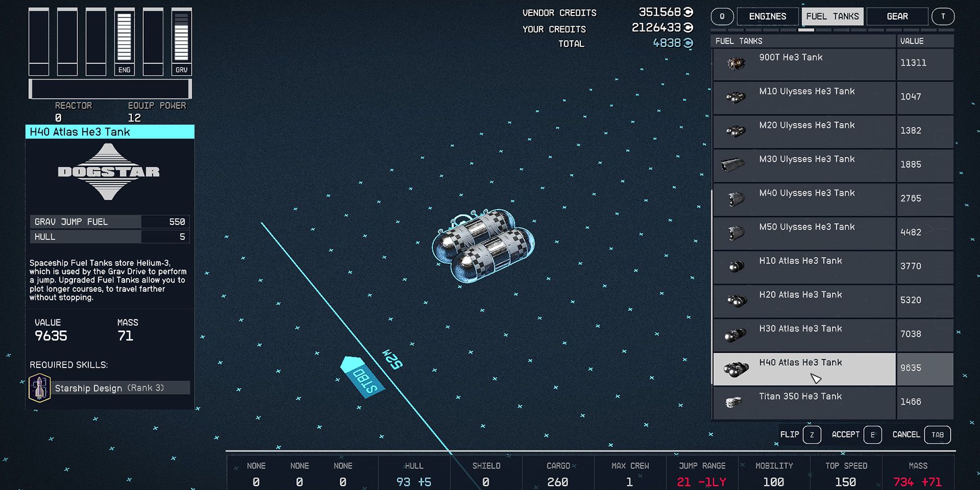
Task: Click the value 9635 in list
Action: (925, 369)
